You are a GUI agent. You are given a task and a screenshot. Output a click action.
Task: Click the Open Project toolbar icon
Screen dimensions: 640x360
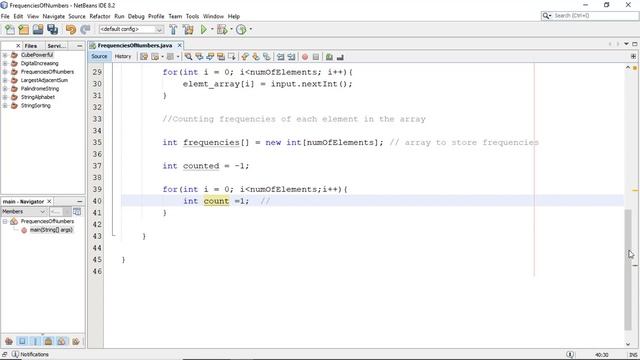point(38,29)
